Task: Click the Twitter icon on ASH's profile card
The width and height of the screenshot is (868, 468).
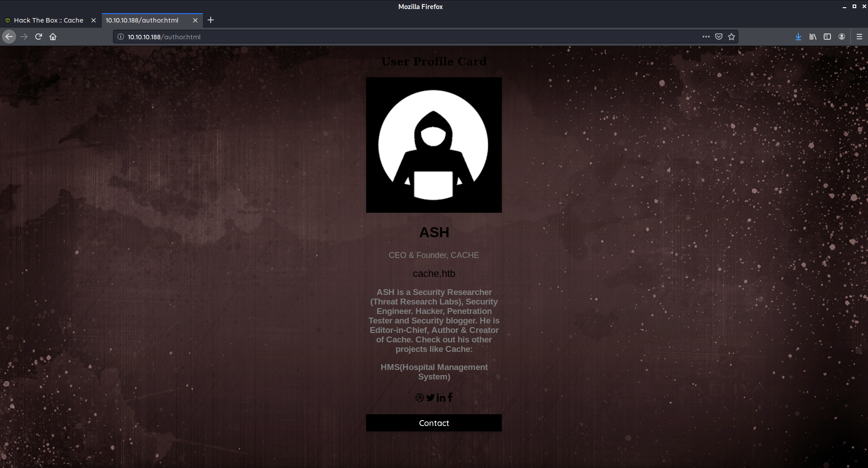Action: click(x=430, y=398)
